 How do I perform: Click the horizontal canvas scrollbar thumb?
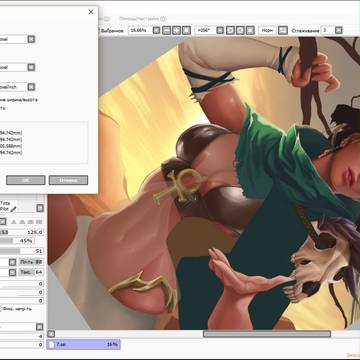tap(267, 334)
